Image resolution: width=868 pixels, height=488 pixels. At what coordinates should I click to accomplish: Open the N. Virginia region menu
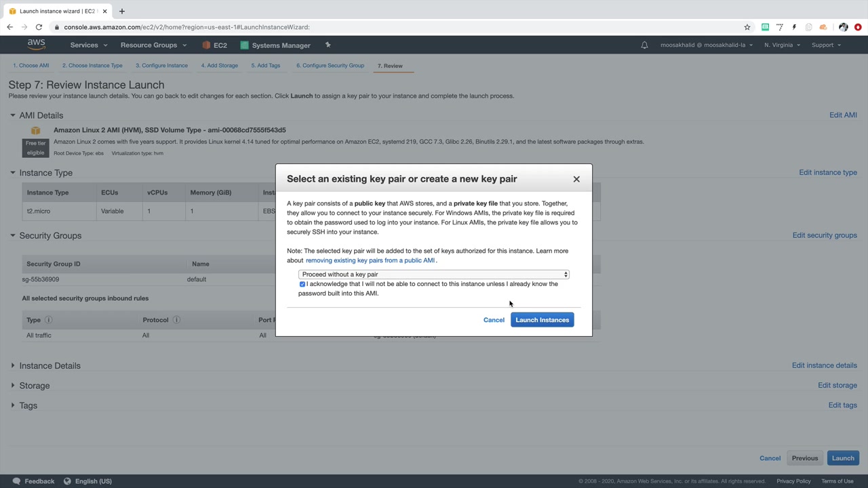781,45
